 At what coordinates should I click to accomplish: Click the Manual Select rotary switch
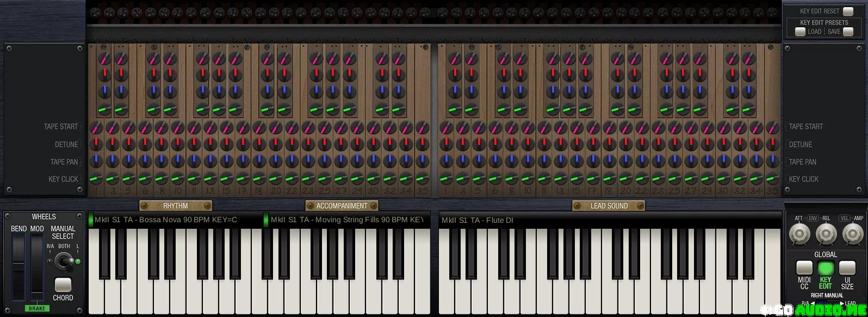65,262
